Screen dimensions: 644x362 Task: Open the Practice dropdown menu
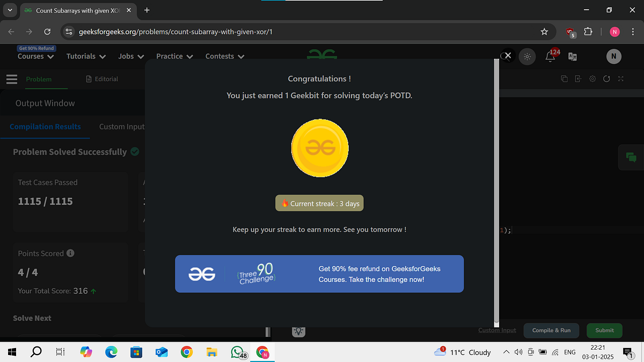tap(174, 56)
